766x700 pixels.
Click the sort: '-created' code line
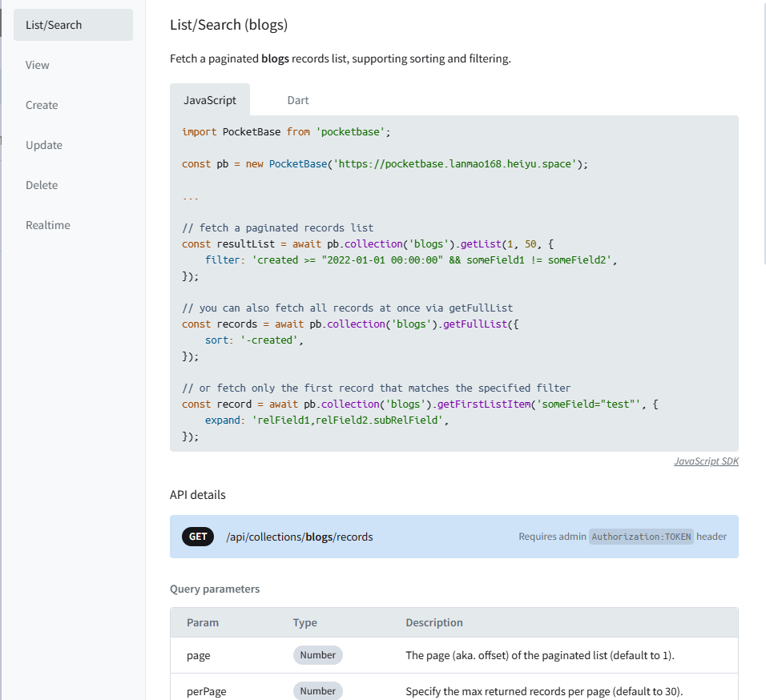coord(254,340)
